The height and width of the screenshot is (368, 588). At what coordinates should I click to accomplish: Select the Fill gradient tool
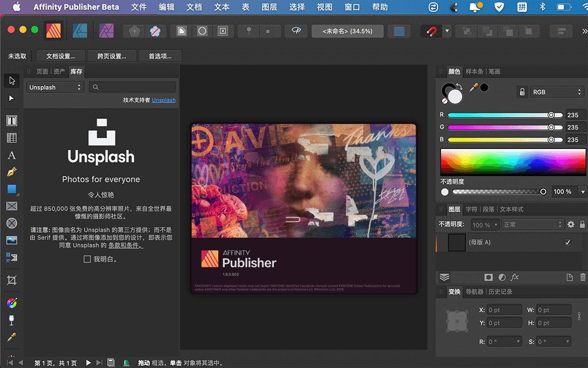click(x=12, y=303)
